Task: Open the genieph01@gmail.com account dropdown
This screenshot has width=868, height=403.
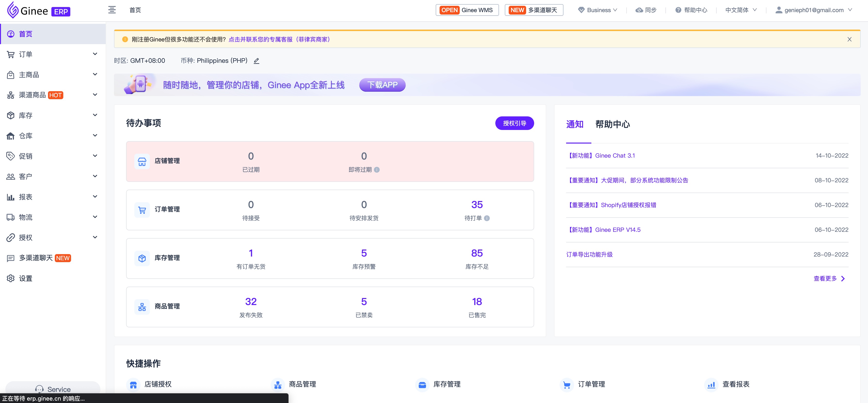Action: click(814, 10)
